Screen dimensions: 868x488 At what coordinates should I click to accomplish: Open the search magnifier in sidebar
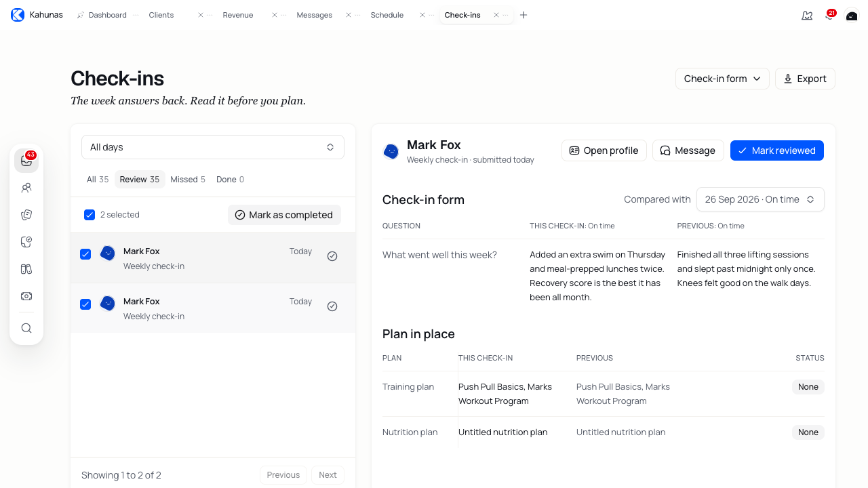(26, 328)
